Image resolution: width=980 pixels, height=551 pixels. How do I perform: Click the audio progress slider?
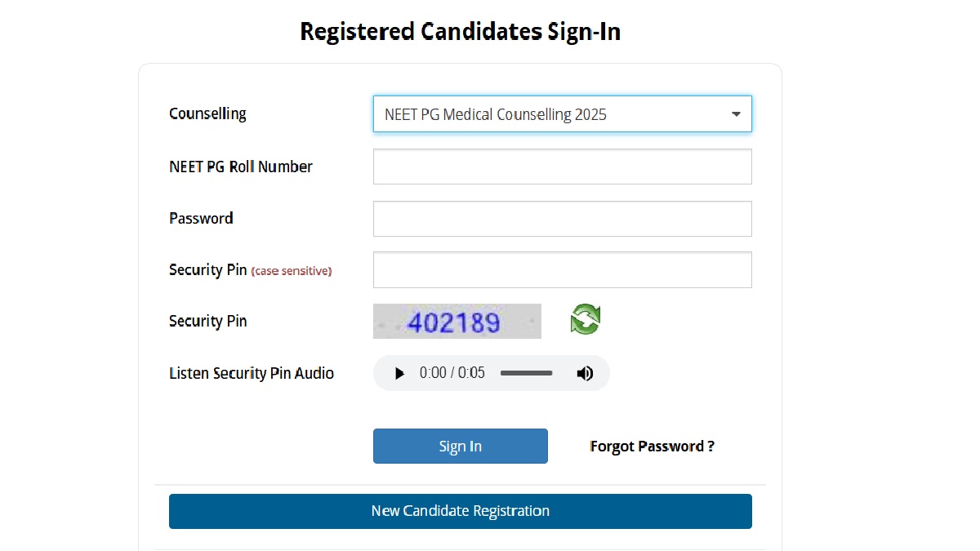tap(526, 373)
